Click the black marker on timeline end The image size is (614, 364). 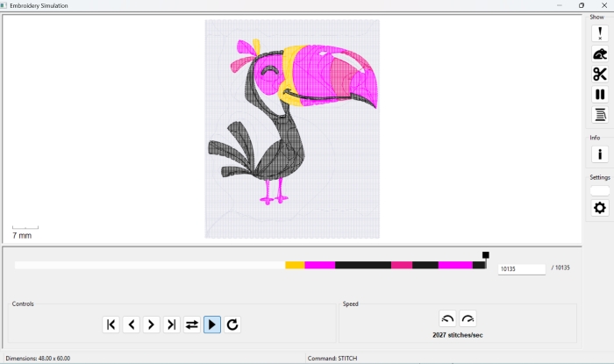click(x=486, y=255)
